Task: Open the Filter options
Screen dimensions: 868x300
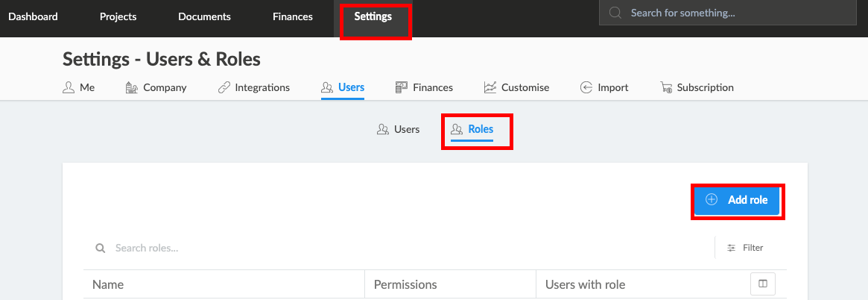Action: (745, 248)
